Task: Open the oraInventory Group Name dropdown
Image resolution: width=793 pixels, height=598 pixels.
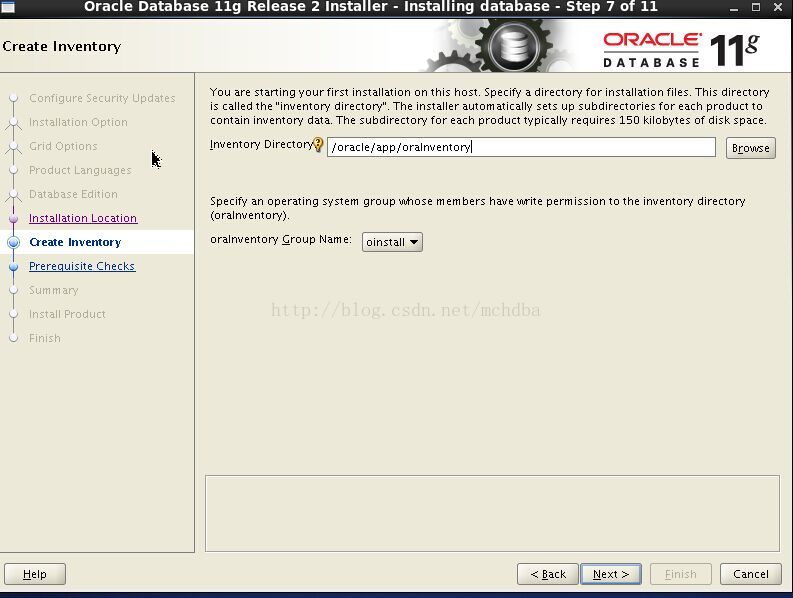Action: click(x=392, y=242)
